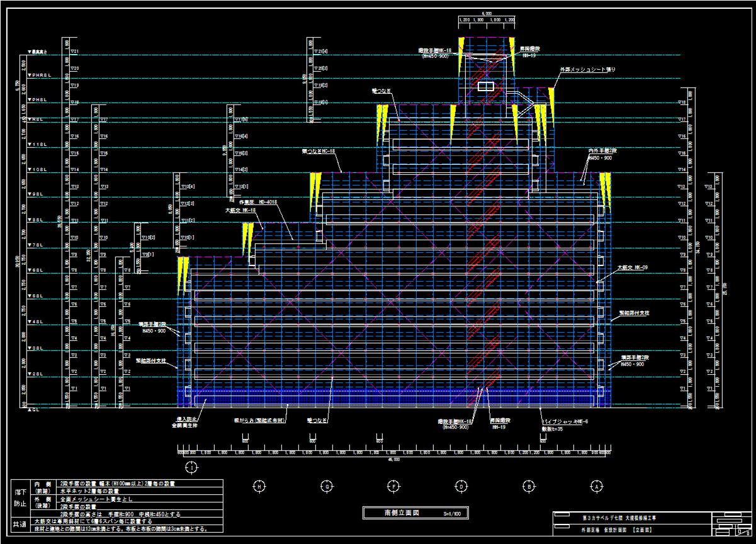Select grid bubble G marker
Screen dimensions: 756x544
tap(327, 486)
